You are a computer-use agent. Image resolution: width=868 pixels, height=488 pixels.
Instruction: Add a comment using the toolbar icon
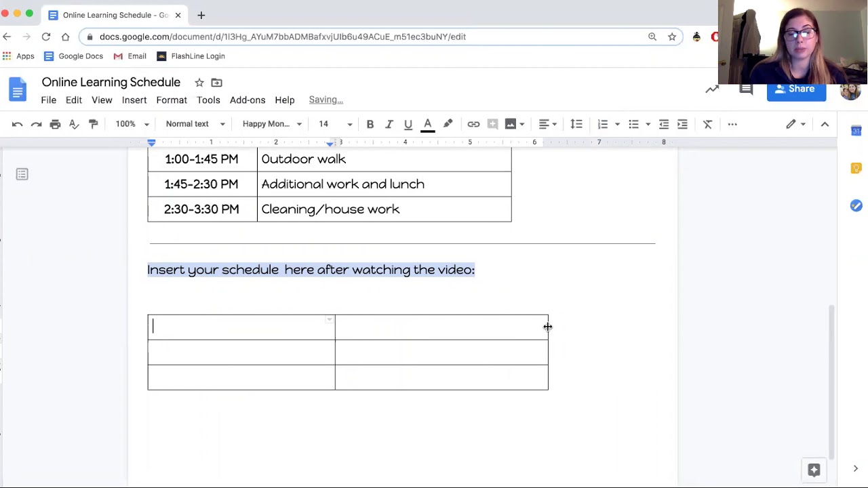click(492, 124)
